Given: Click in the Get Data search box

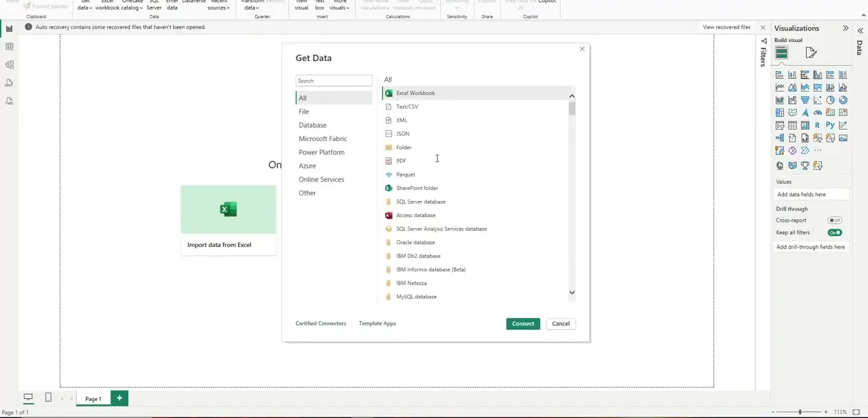Looking at the screenshot, I should [334, 81].
